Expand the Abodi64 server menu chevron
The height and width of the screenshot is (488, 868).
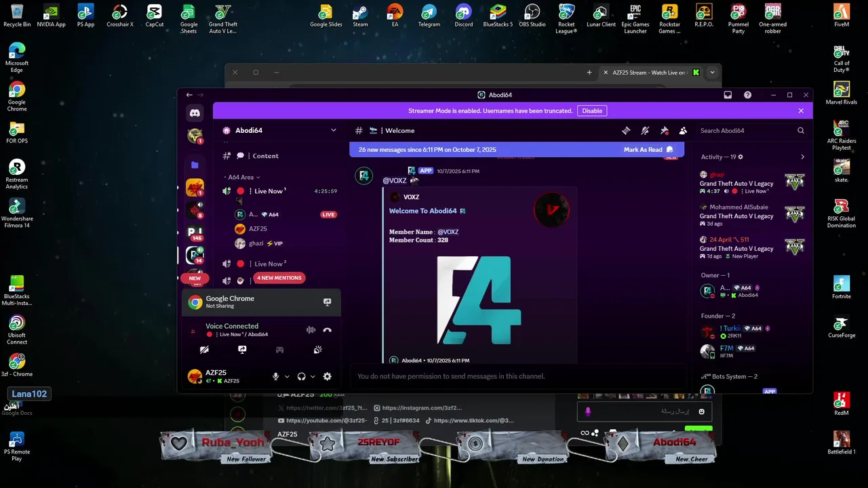pos(333,131)
